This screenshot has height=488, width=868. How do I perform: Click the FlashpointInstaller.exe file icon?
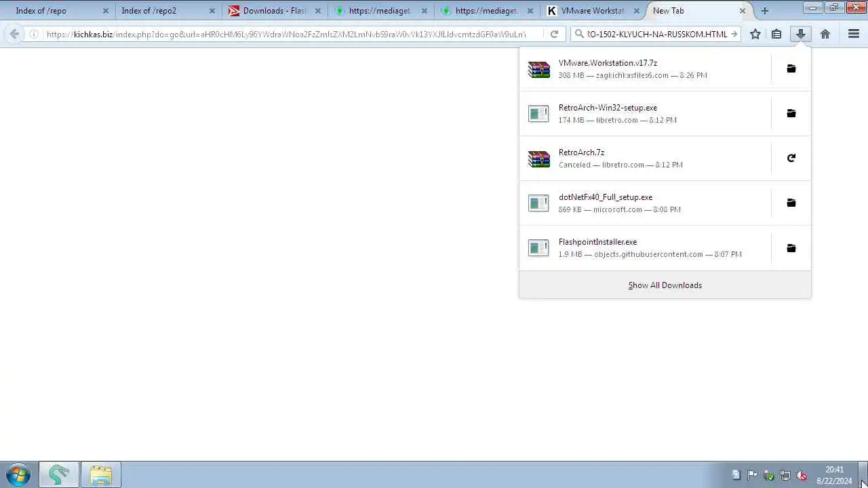pos(538,248)
